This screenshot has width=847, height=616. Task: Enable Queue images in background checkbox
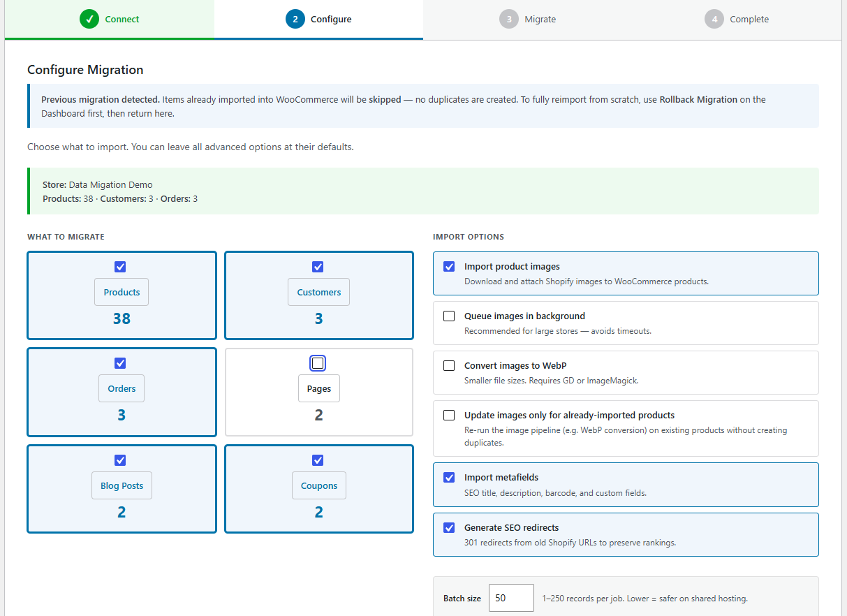click(449, 316)
